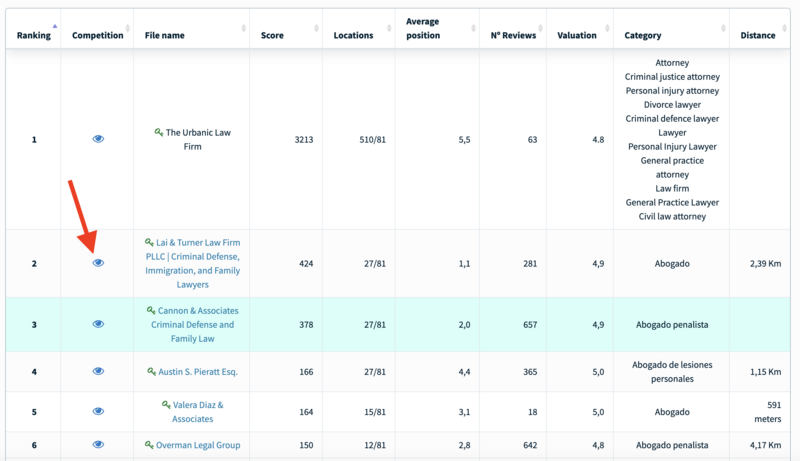Click locations value 510/81

point(372,139)
